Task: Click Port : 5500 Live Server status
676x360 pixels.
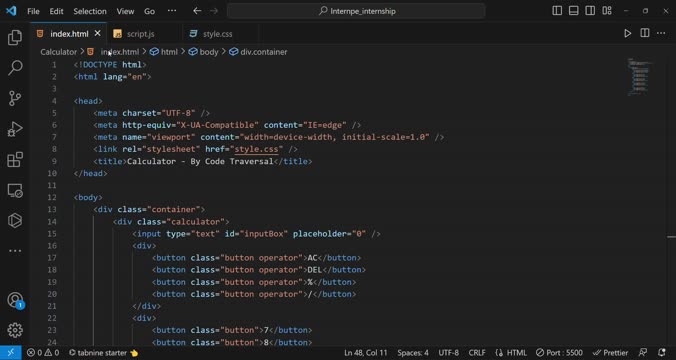Action: [x=559, y=353]
